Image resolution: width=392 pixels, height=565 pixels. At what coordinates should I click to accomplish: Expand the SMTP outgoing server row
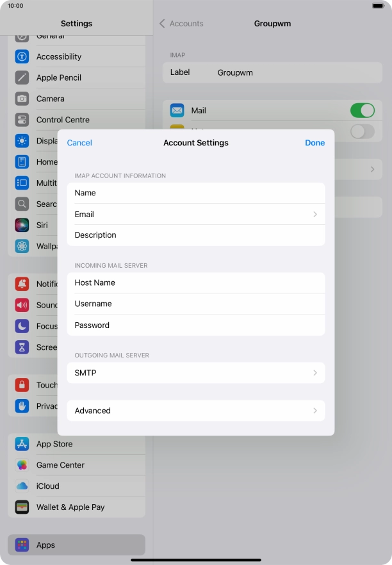point(195,373)
